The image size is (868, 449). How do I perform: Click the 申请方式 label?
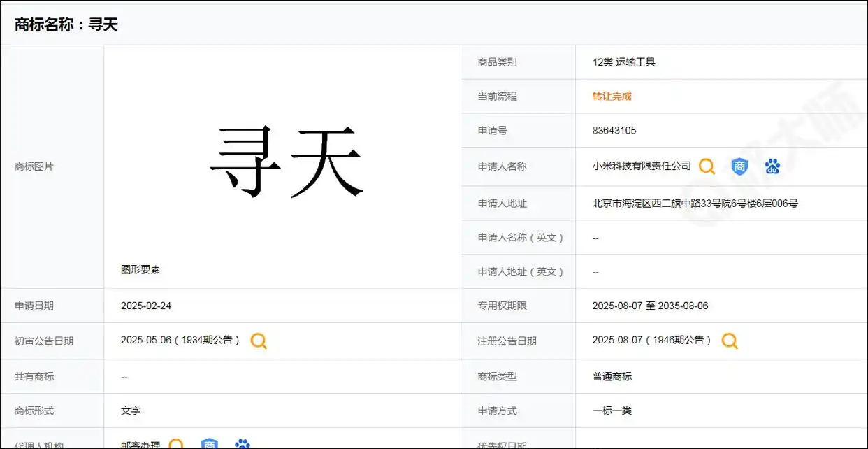pos(498,411)
